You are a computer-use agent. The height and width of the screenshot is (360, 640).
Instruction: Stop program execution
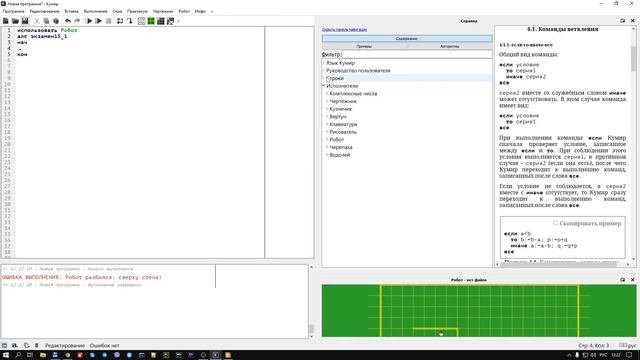tap(108, 21)
